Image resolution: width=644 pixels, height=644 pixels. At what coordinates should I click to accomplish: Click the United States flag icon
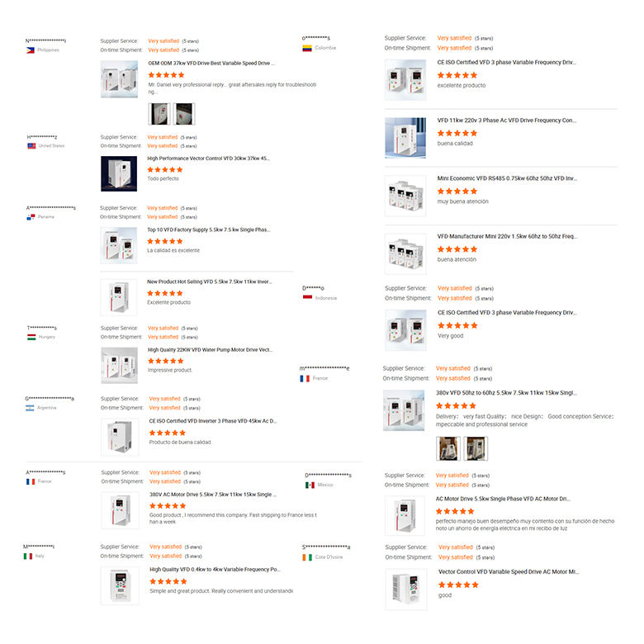[31, 146]
